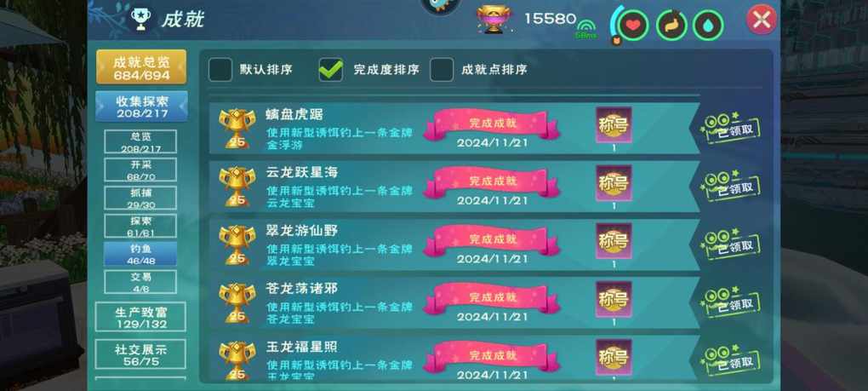Enable the 成就点排序 checkbox
Screen dimensions: 868x391
tap(442, 70)
